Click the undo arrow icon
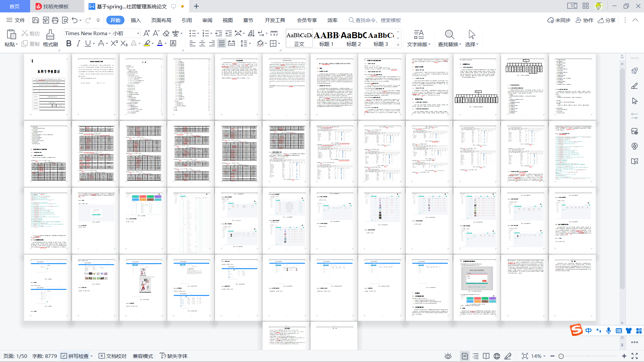The image size is (644, 362). [74, 20]
